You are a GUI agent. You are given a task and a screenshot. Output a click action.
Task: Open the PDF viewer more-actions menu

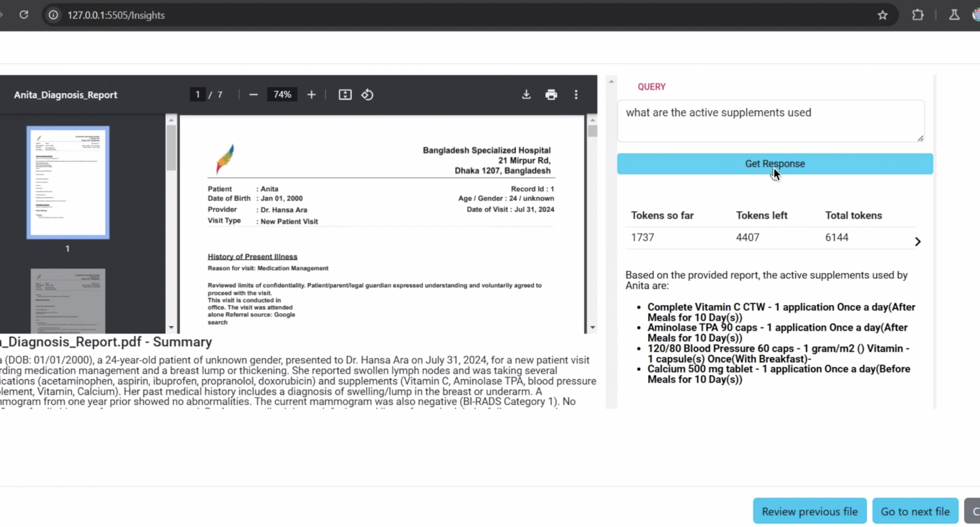[x=576, y=95]
